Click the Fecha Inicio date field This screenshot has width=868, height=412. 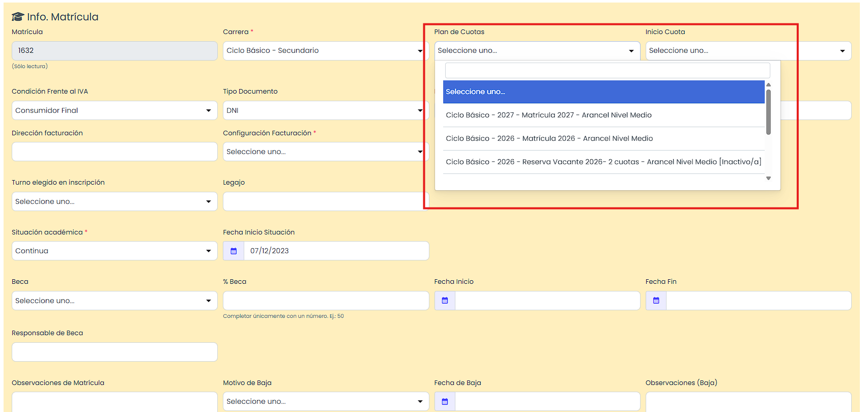[547, 301]
